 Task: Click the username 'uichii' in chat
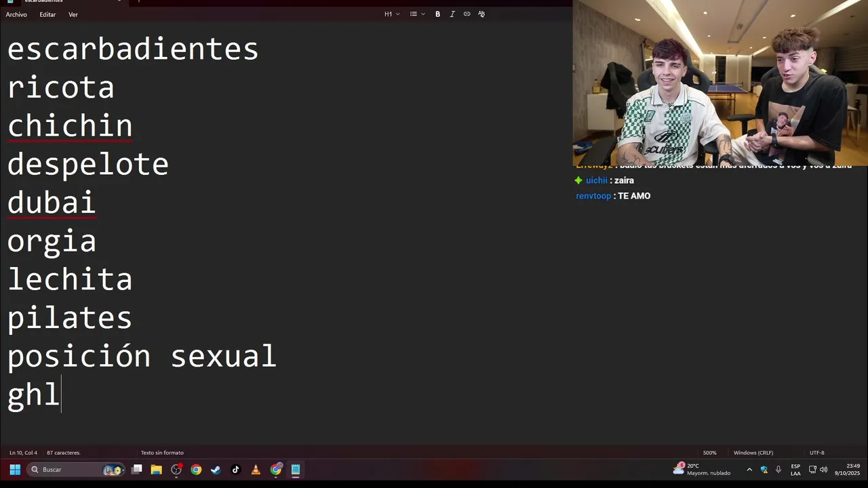pyautogui.click(x=597, y=181)
